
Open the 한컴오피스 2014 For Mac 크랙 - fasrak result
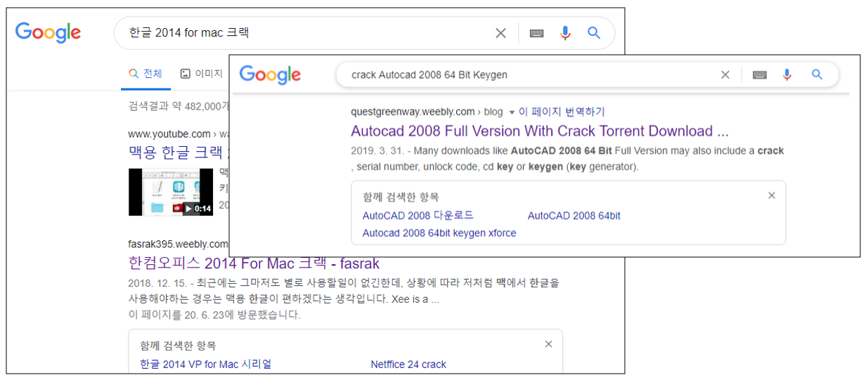pyautogui.click(x=254, y=263)
